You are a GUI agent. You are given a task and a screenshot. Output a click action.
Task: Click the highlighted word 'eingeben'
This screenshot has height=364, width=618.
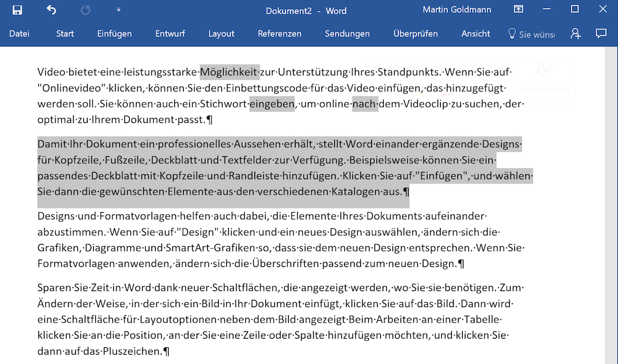[x=272, y=104]
